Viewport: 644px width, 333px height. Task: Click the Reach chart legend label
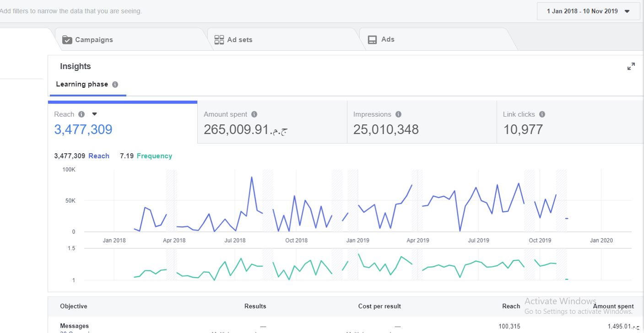point(99,156)
